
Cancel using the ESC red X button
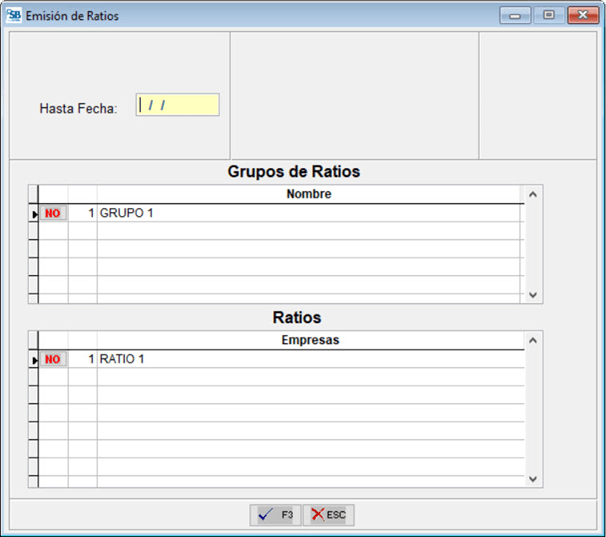click(329, 514)
